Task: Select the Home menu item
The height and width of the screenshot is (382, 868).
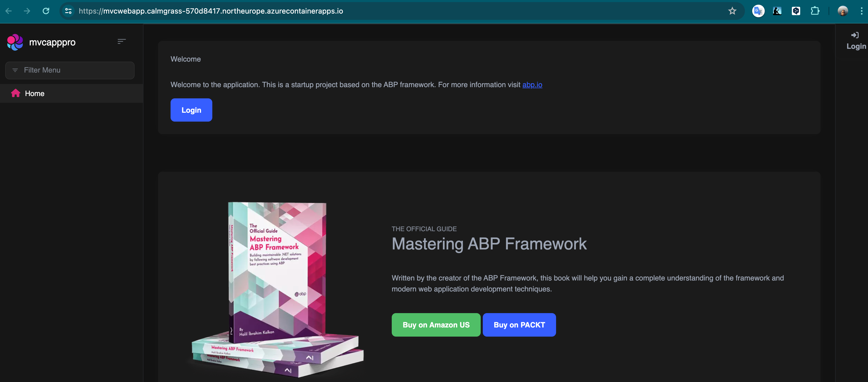Action: point(35,93)
